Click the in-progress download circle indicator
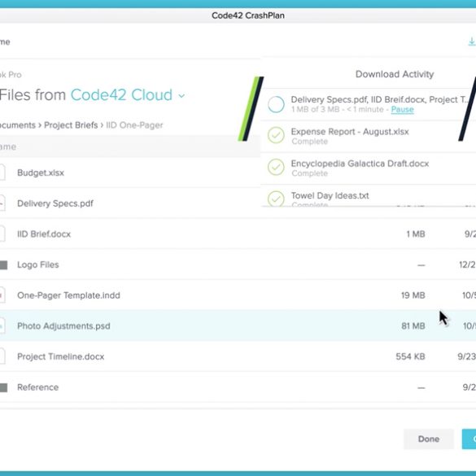The width and height of the screenshot is (476, 476). [276, 104]
